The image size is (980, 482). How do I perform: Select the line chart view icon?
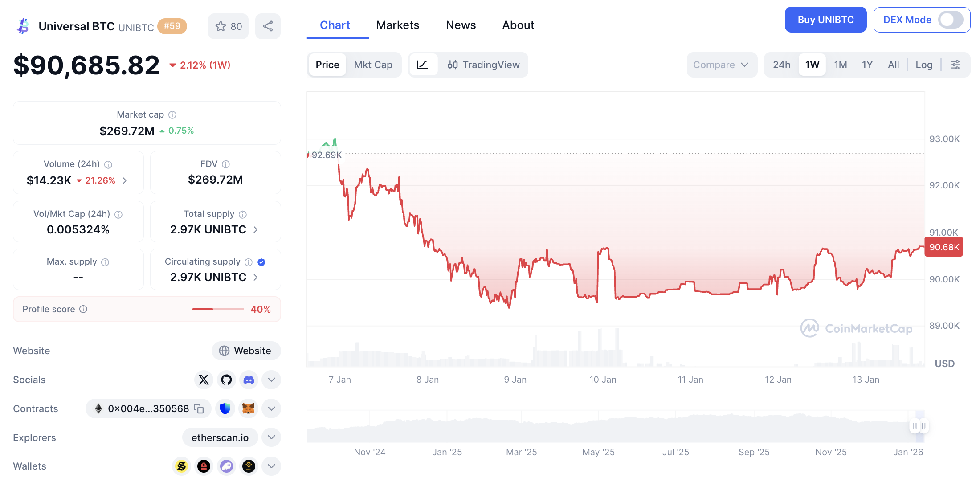422,65
